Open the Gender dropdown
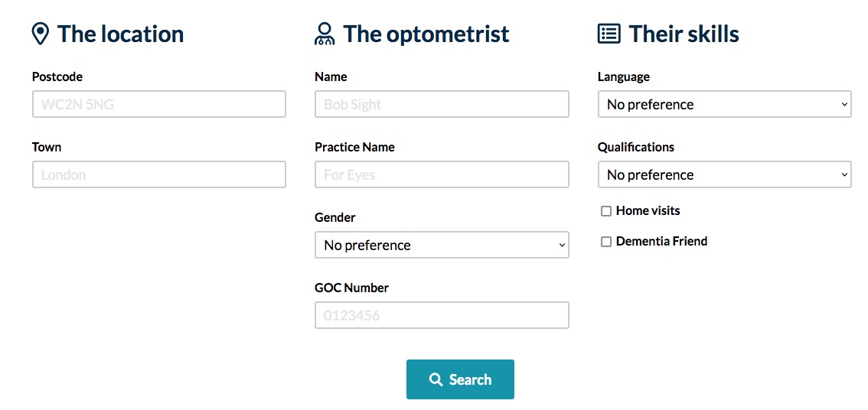This screenshot has width=868, height=410. pos(442,245)
